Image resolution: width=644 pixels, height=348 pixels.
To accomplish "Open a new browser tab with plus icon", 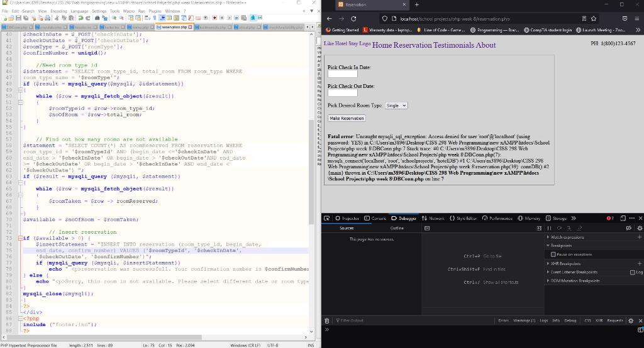I will (416, 5).
